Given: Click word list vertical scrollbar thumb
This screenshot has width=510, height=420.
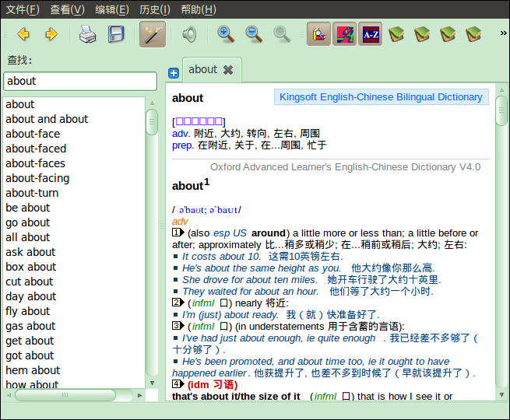Looking at the screenshot, I should coord(152,122).
